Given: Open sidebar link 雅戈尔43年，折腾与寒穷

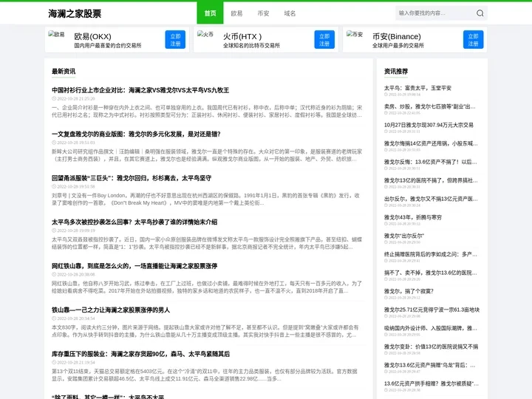Looking at the screenshot, I should pos(413,217).
